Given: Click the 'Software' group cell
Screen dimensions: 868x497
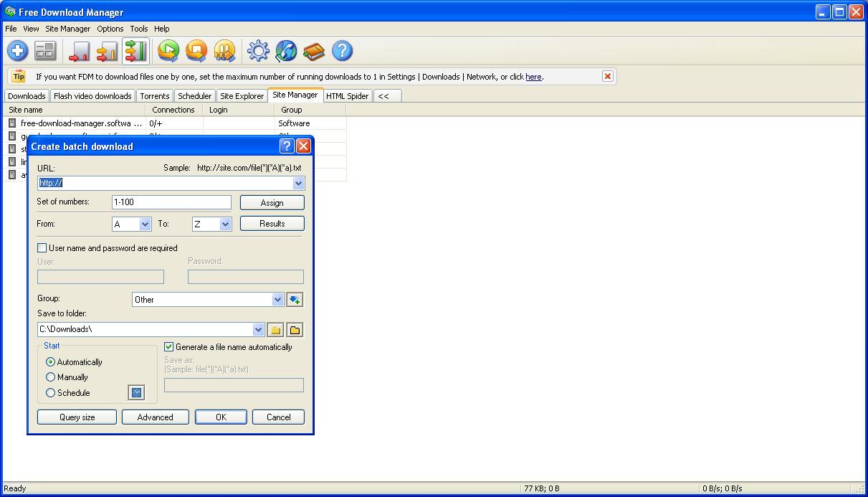Looking at the screenshot, I should coord(294,123).
